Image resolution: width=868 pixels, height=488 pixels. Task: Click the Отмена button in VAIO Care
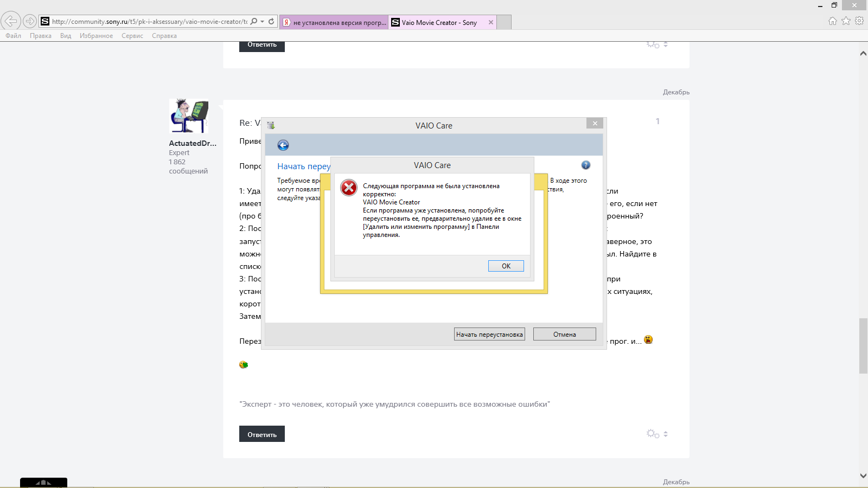pyautogui.click(x=564, y=335)
